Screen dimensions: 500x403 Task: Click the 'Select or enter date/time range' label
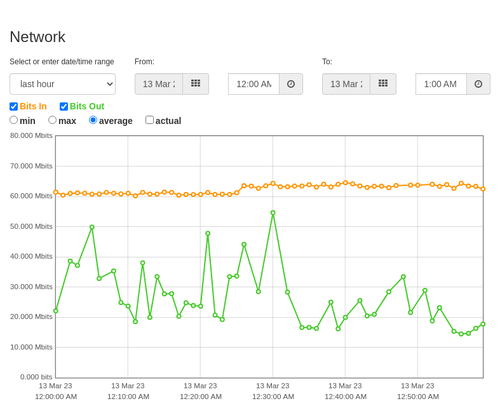click(62, 62)
